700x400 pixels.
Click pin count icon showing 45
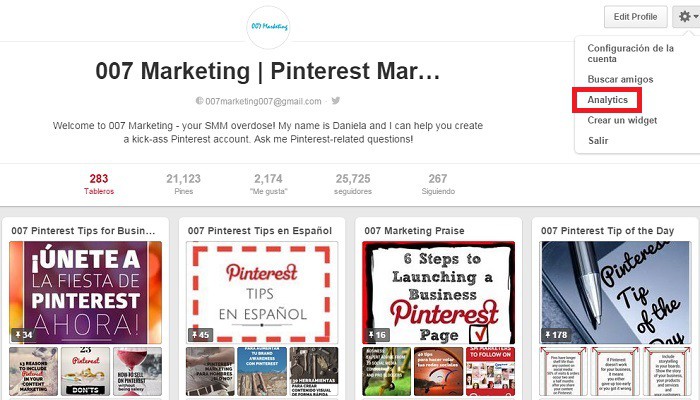point(200,334)
